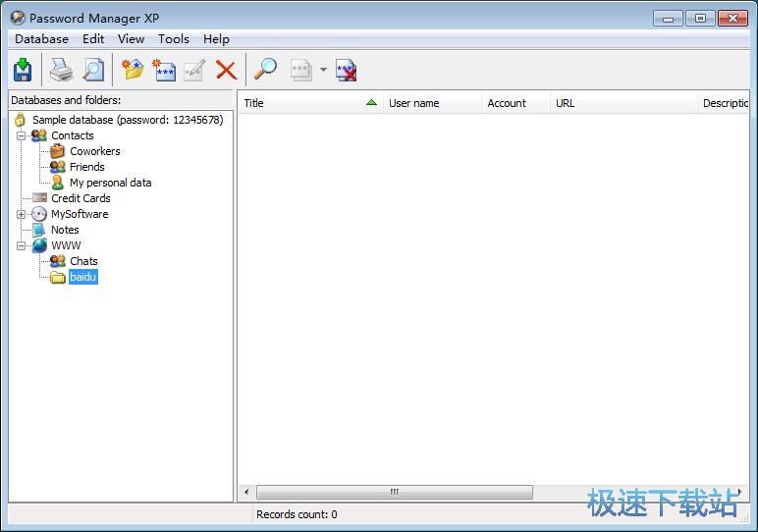Click the horizontal scrollbar thumb
This screenshot has height=532, width=758.
(x=395, y=492)
